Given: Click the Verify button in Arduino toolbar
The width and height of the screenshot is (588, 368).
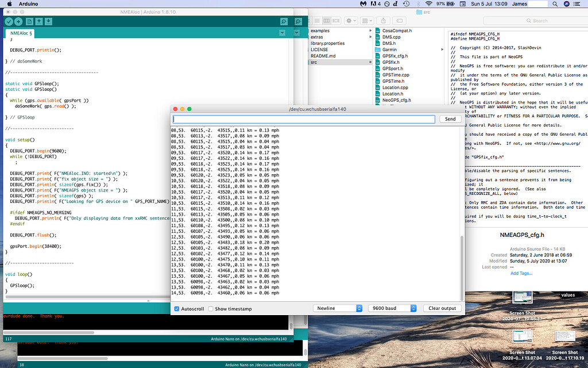Looking at the screenshot, I should (x=8, y=21).
